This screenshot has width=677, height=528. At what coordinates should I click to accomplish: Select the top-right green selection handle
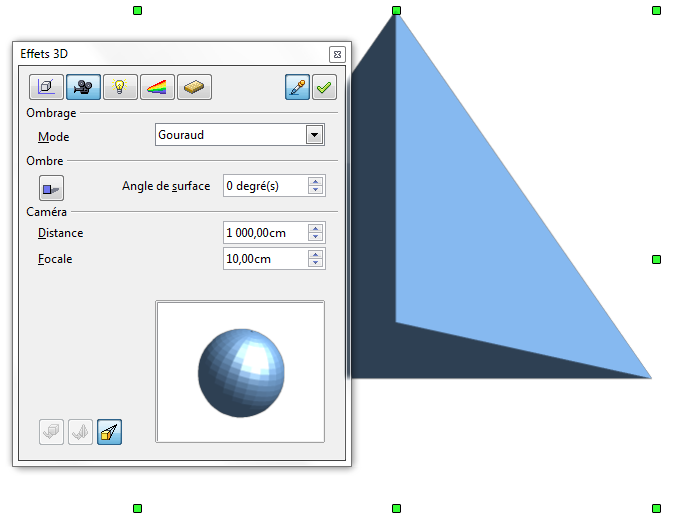click(656, 10)
